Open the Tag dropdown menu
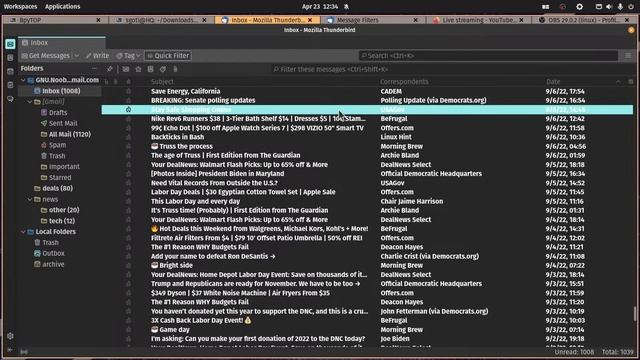640x360 pixels. pyautogui.click(x=129, y=56)
